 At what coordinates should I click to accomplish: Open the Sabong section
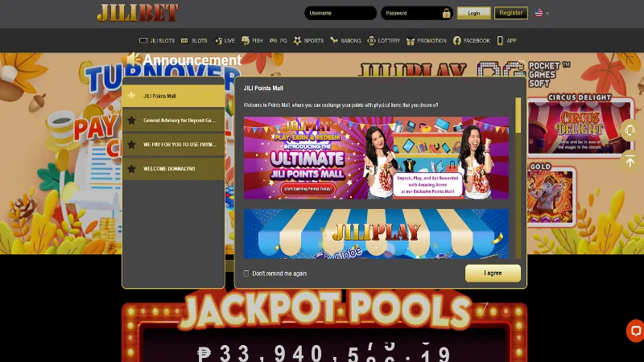[x=345, y=40]
